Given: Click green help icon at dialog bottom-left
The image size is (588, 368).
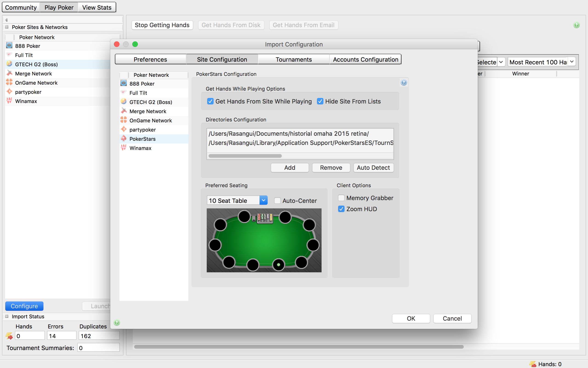Looking at the screenshot, I should coord(117,322).
